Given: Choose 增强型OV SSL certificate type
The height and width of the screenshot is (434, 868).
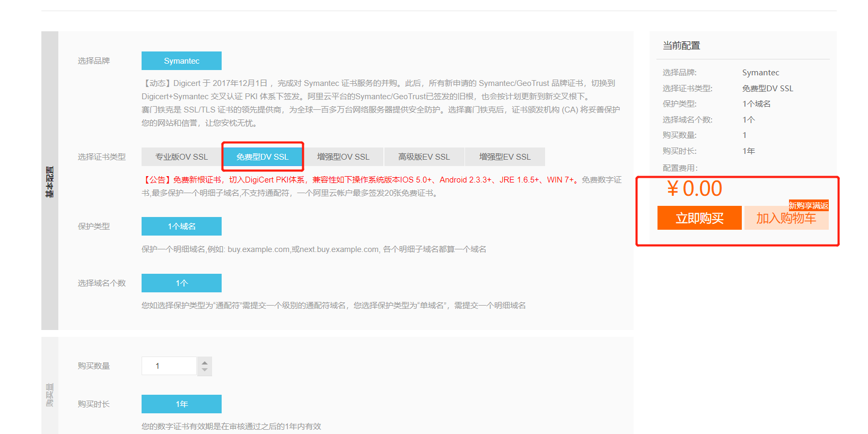Looking at the screenshot, I should [343, 157].
